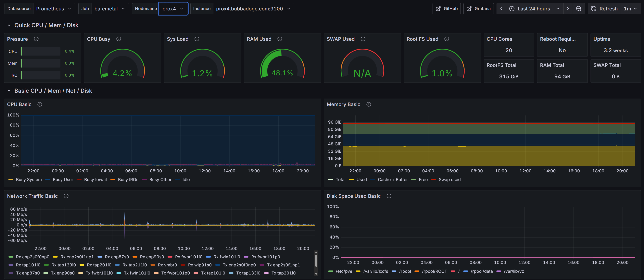Show info for Disk Space Used Basic

[389, 196]
